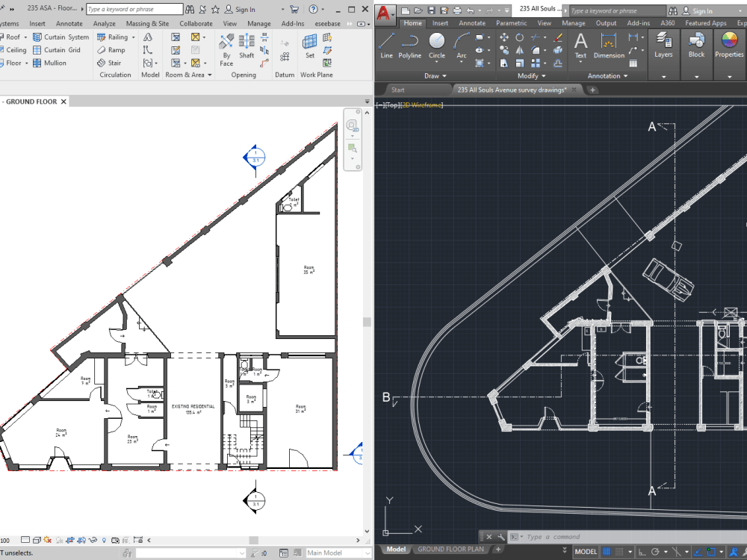Click the By Face opening tool
Screen dimensions: 747x560
(226, 50)
